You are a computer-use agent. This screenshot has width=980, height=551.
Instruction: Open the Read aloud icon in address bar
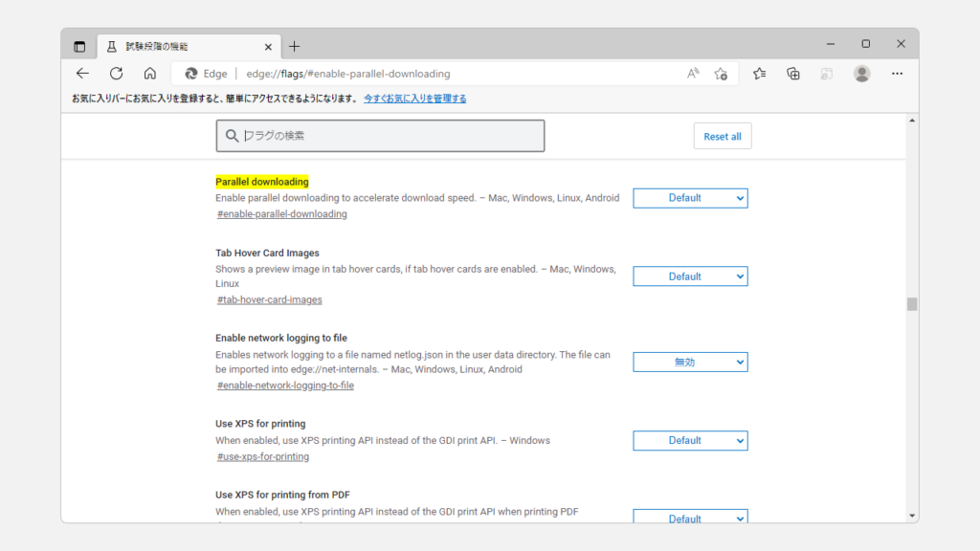(693, 74)
